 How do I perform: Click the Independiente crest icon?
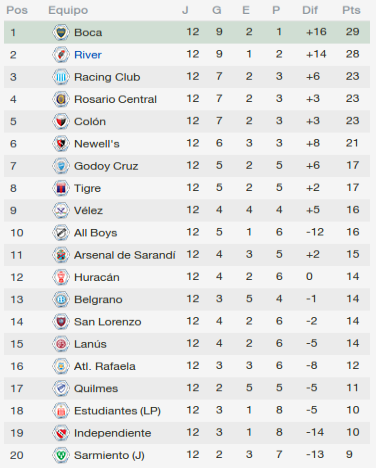[61, 433]
